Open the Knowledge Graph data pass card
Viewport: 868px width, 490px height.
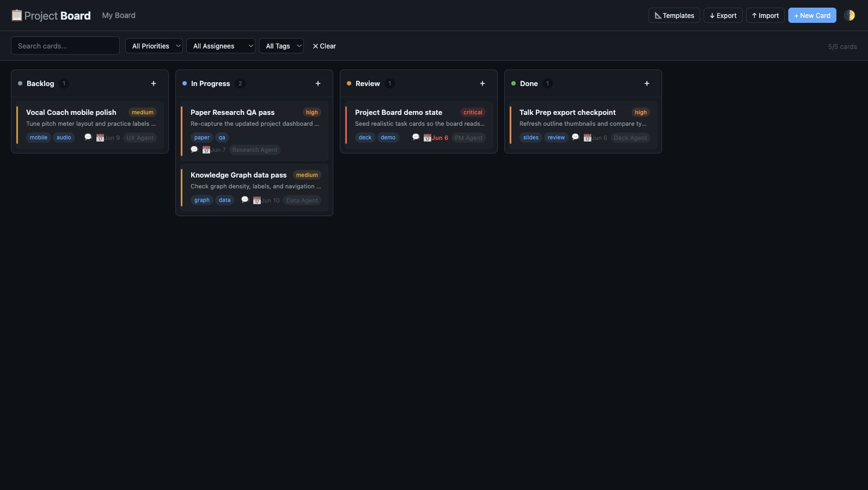254,188
